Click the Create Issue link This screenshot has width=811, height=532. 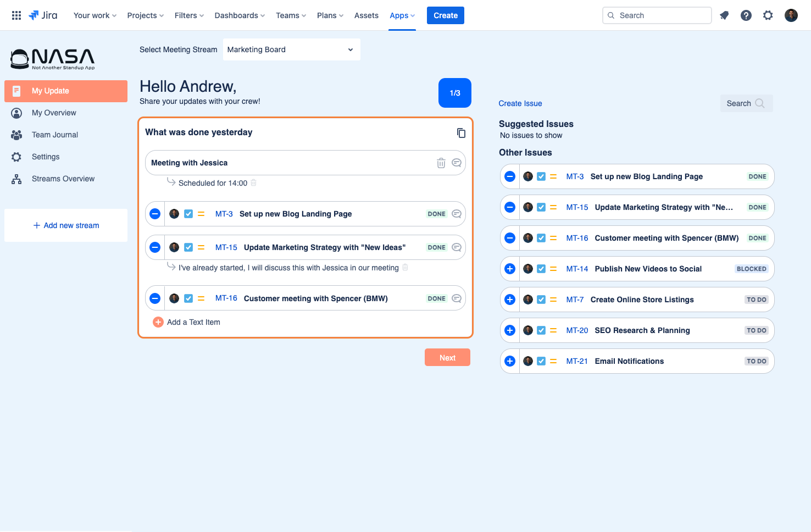[x=520, y=103]
